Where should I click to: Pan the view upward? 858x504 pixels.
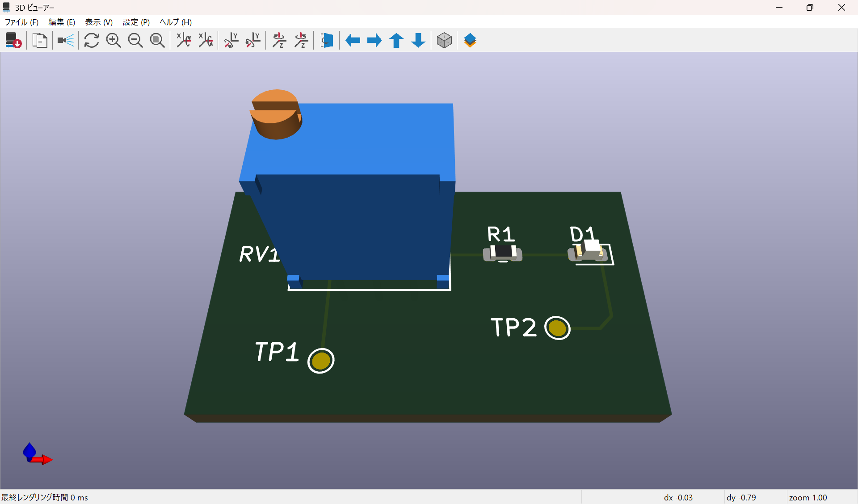[x=396, y=40]
